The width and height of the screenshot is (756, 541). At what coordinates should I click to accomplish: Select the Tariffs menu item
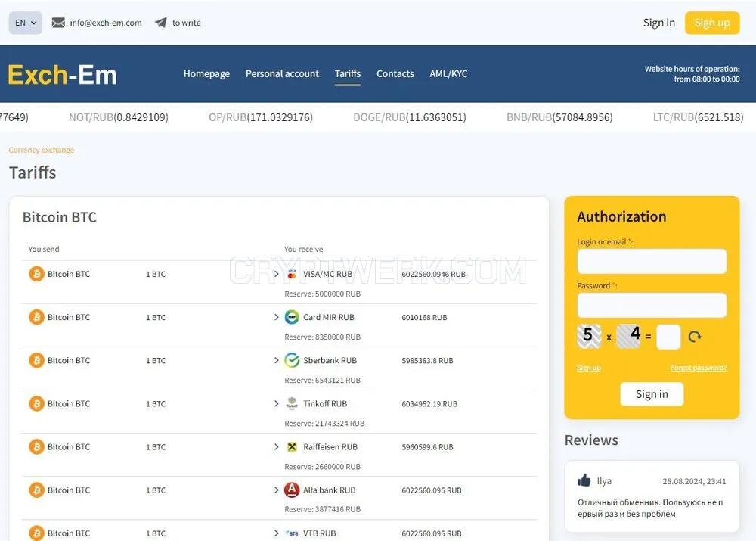pos(348,74)
